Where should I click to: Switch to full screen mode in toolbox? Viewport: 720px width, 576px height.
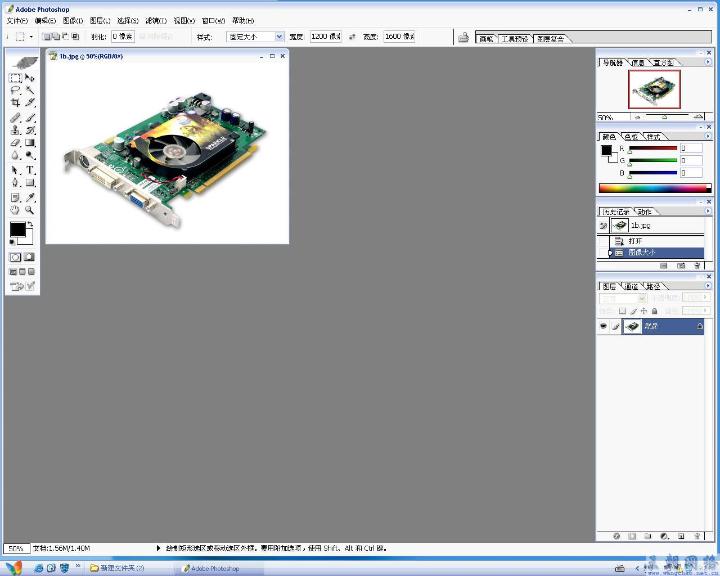click(x=31, y=272)
